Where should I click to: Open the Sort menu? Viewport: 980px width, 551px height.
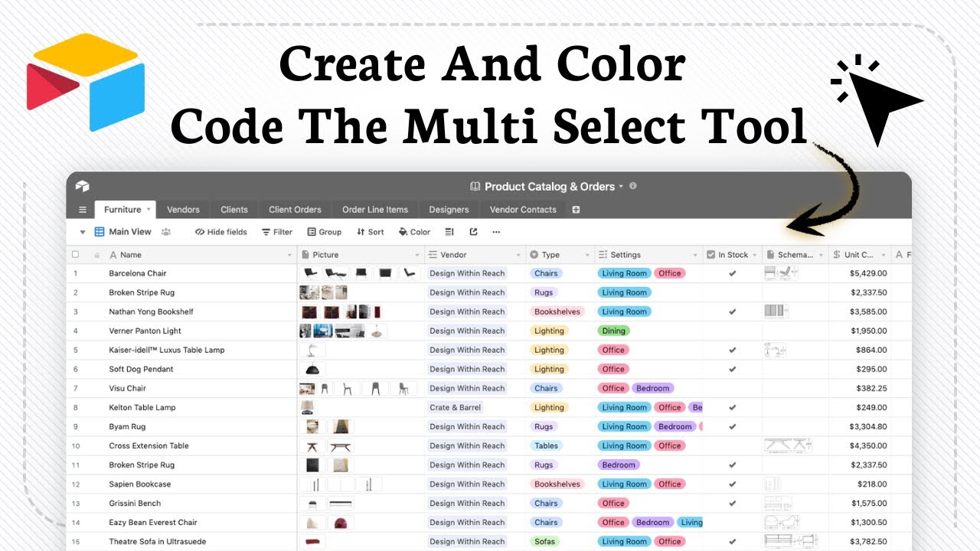371,232
